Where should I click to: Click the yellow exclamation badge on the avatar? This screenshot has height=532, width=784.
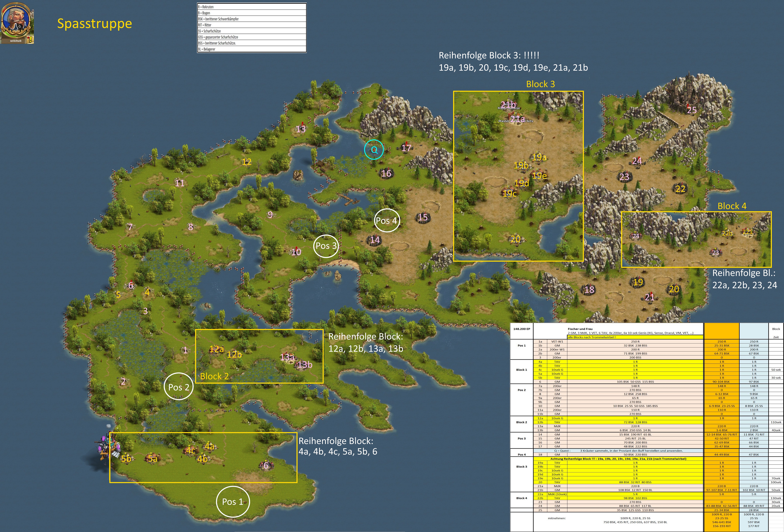[31, 39]
